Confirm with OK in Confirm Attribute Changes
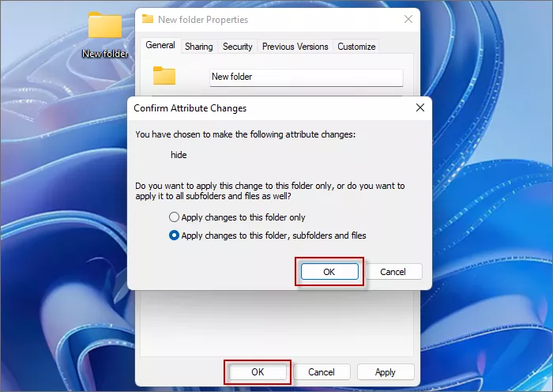Screen dimensions: 553x392 point(329,272)
